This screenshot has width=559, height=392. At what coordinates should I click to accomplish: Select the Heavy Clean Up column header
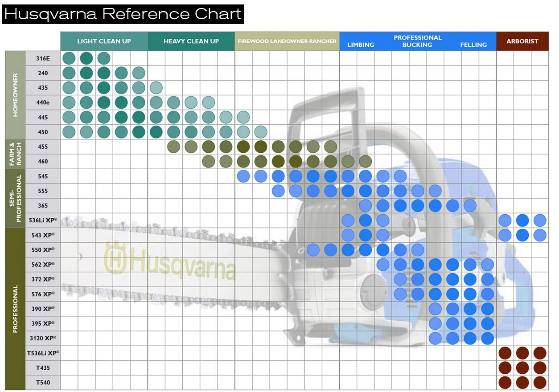(191, 41)
